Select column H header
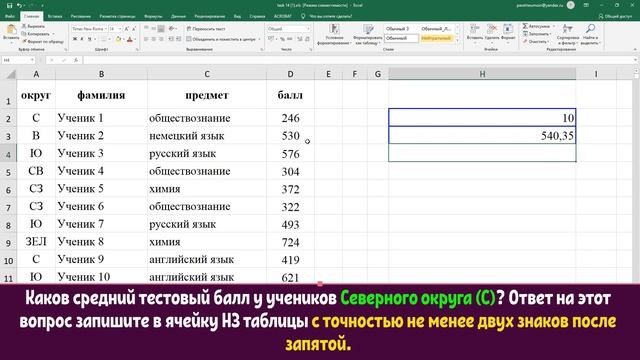This screenshot has width=640, height=360. (x=482, y=74)
